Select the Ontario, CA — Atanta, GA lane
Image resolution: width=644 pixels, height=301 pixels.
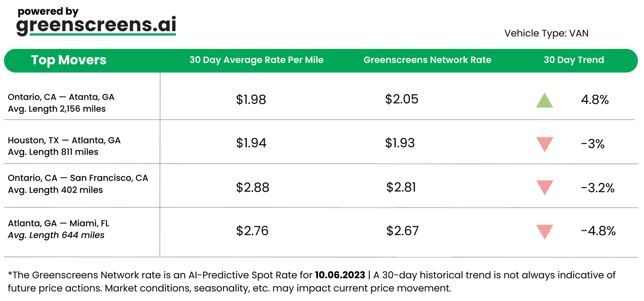point(61,97)
